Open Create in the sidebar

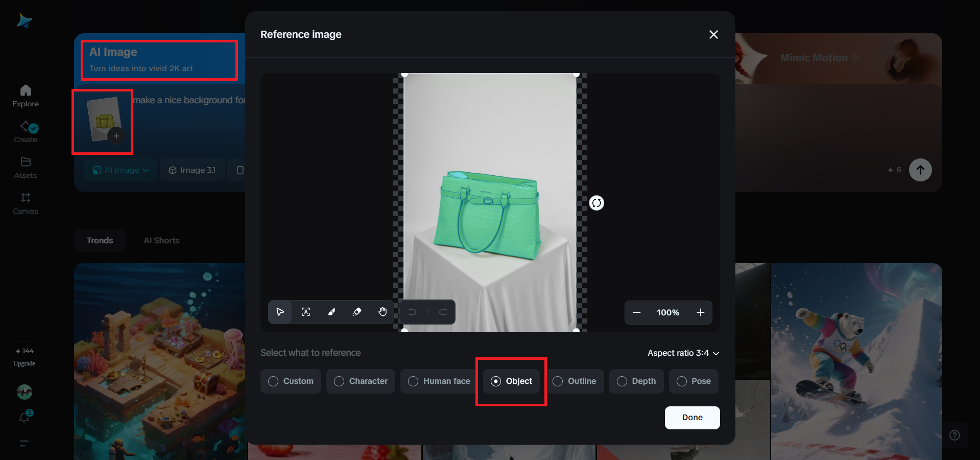[x=26, y=132]
